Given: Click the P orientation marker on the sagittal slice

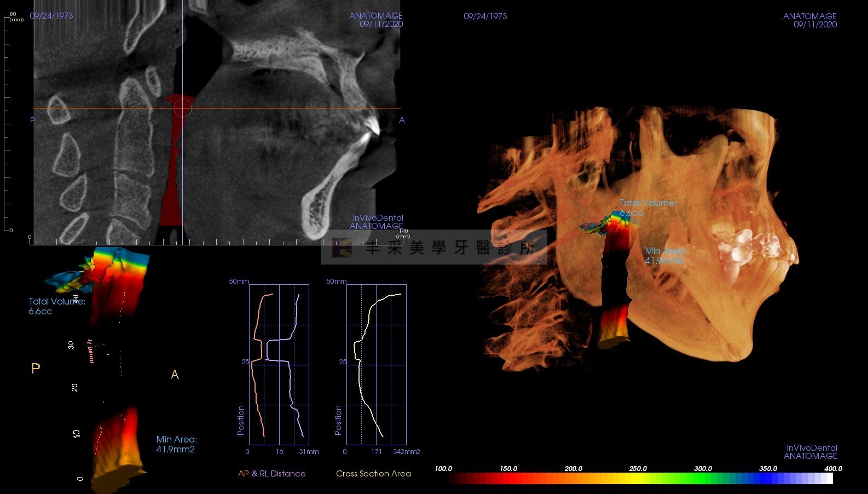Looking at the screenshot, I should coord(32,120).
